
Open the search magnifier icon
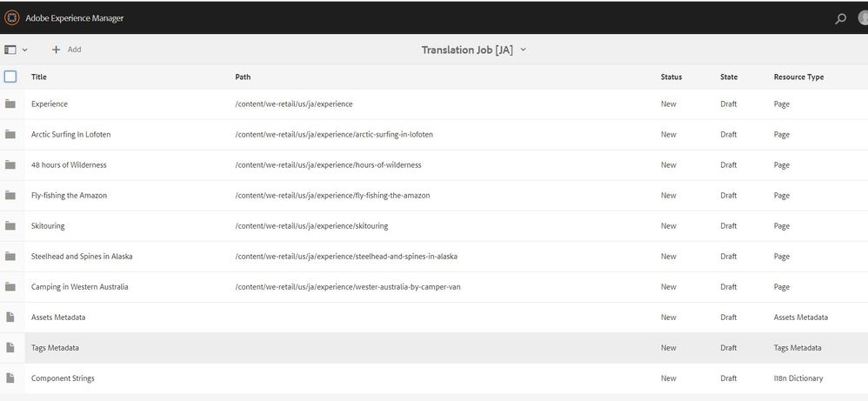click(840, 18)
